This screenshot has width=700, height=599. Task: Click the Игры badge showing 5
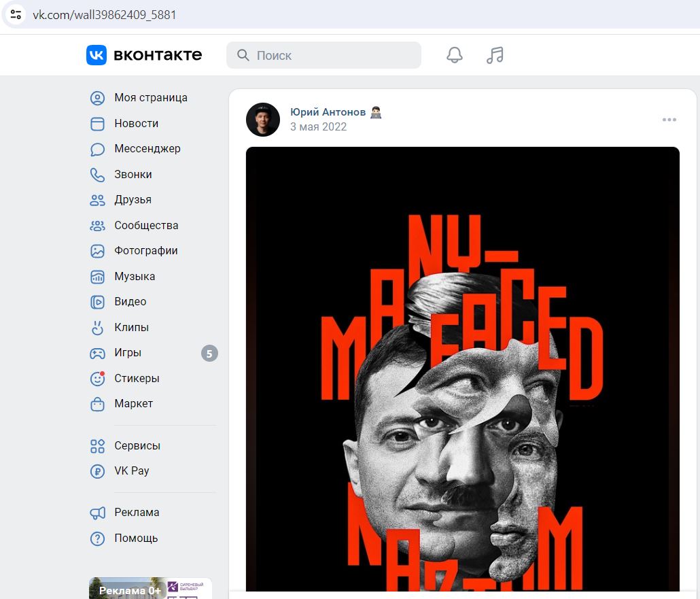coord(209,354)
